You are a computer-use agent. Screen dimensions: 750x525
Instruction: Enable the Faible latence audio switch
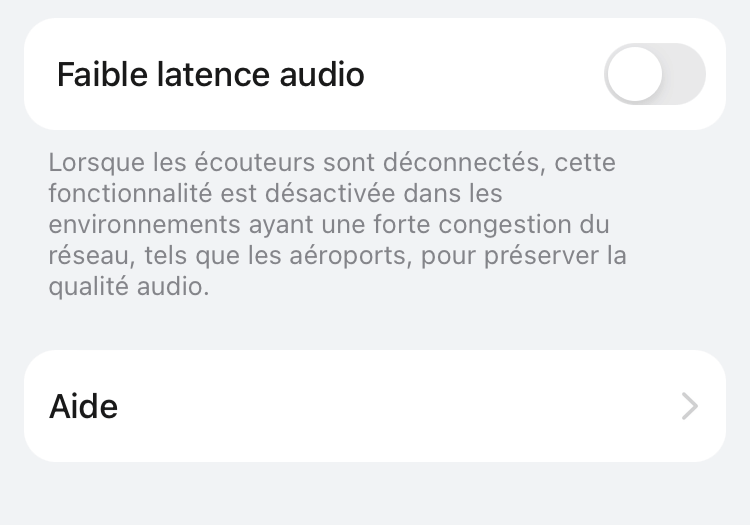pos(654,74)
